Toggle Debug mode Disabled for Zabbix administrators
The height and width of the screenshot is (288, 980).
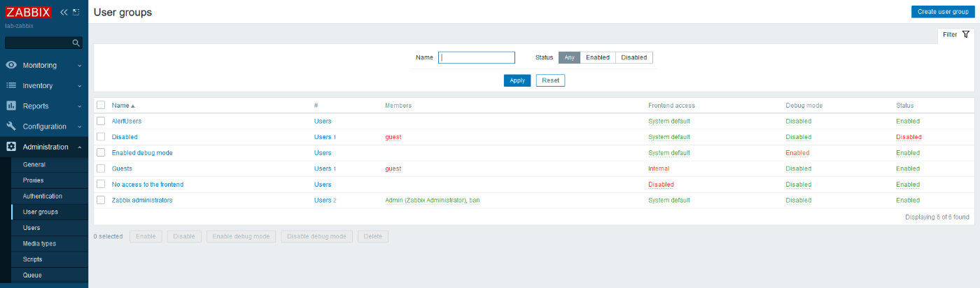coord(799,200)
